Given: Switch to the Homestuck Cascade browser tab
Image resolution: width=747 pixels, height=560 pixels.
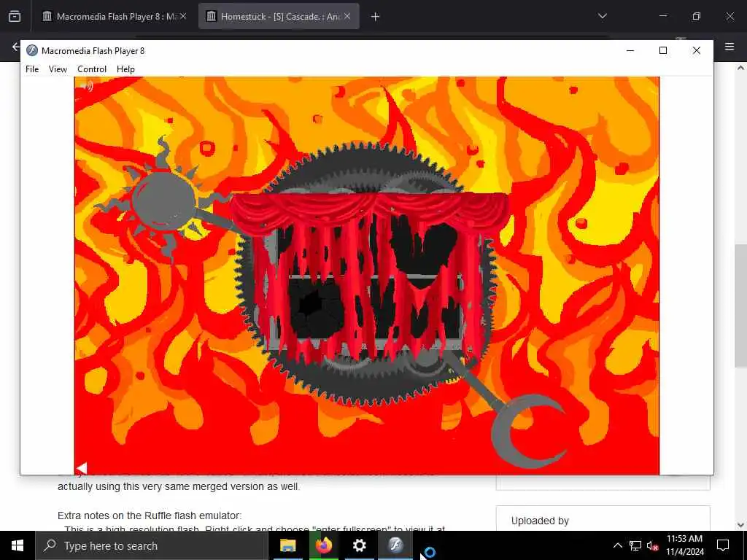Looking at the screenshot, I should (279, 16).
